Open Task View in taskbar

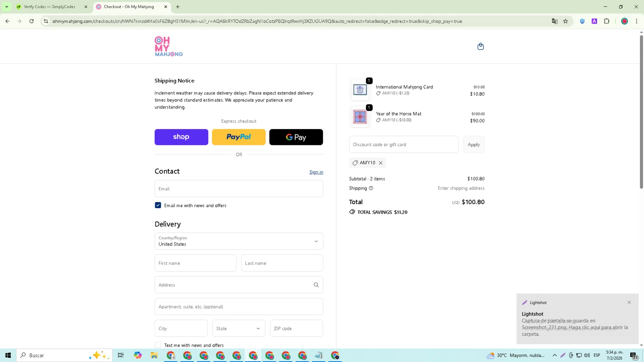point(121,355)
